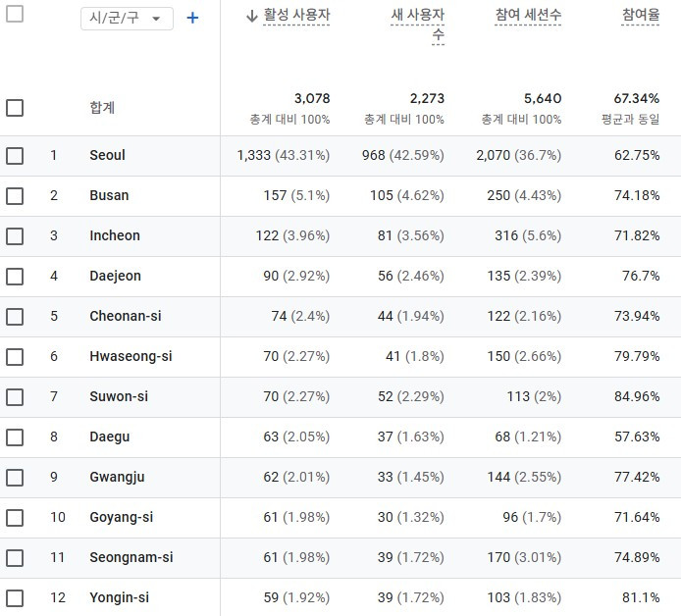
Task: Click the average engagement rate 67.34%
Action: pyautogui.click(x=636, y=98)
